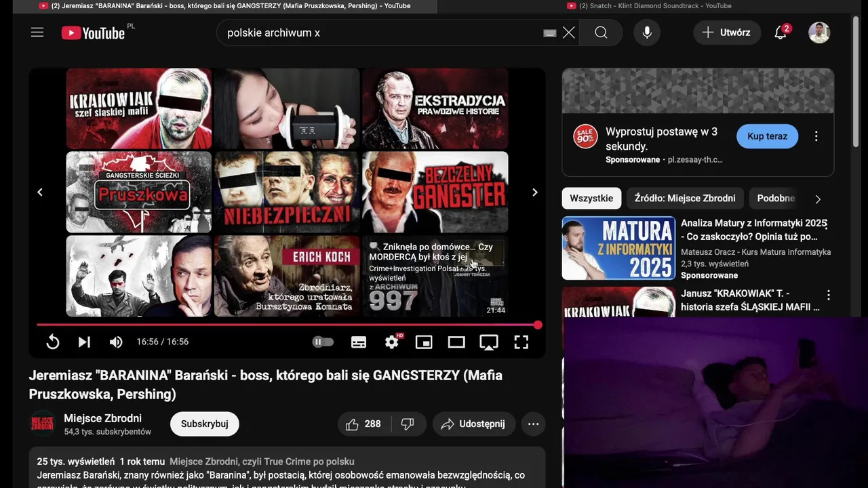Open the ERICH KOCH end-screen thumbnail
868x488 pixels.
[287, 276]
